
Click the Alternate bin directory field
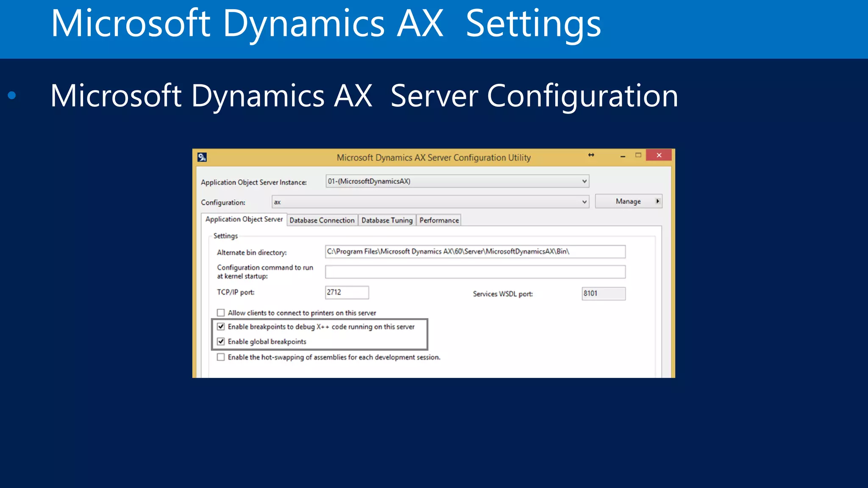[x=475, y=252]
